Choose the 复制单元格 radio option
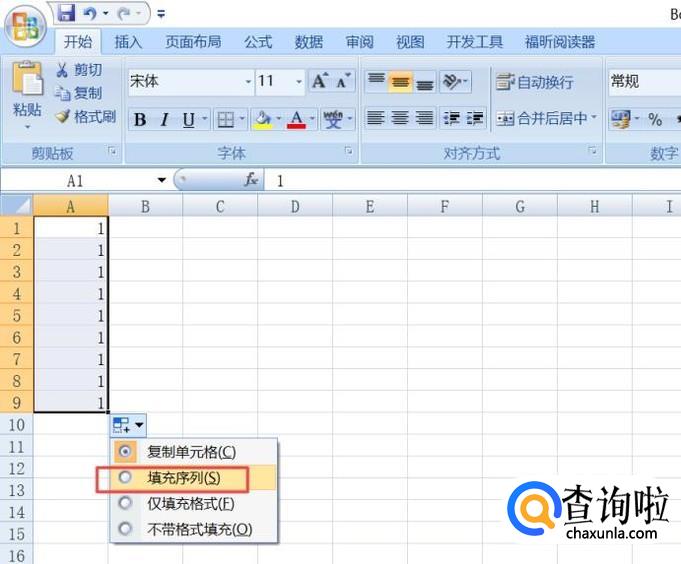 (x=125, y=452)
